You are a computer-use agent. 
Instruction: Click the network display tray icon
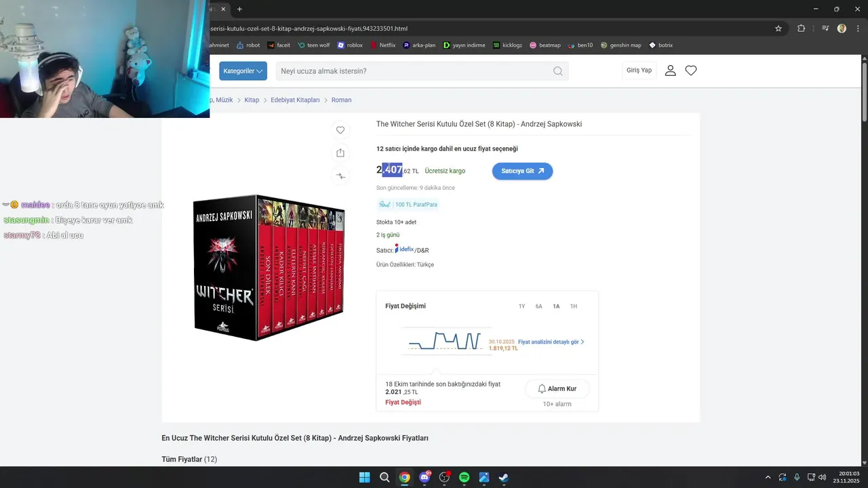[811, 477]
